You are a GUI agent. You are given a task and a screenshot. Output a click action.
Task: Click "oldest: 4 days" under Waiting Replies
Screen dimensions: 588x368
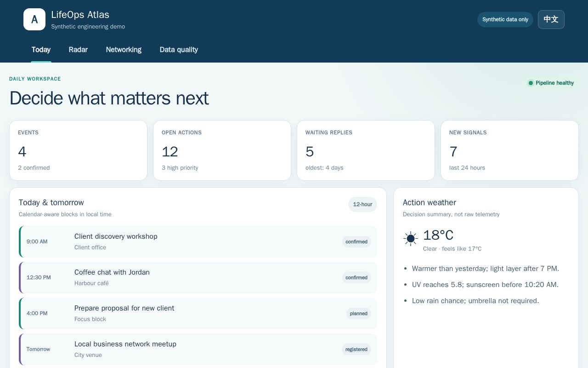pyautogui.click(x=324, y=168)
